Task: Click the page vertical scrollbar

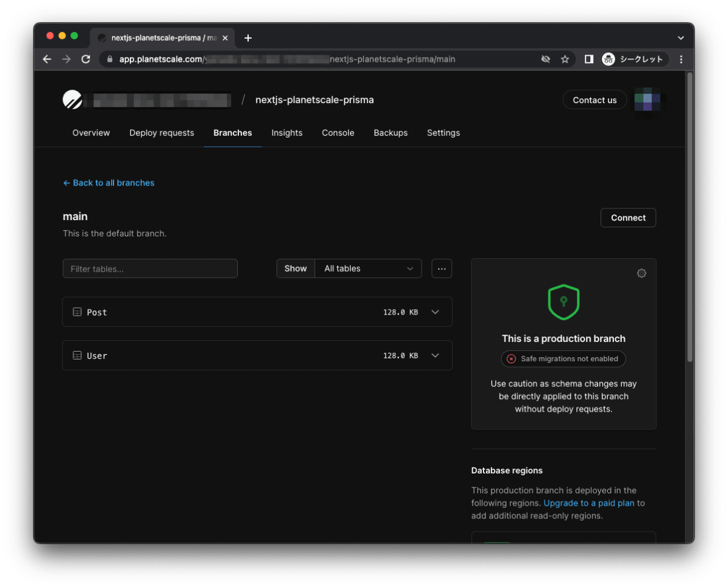Action: tap(689, 218)
